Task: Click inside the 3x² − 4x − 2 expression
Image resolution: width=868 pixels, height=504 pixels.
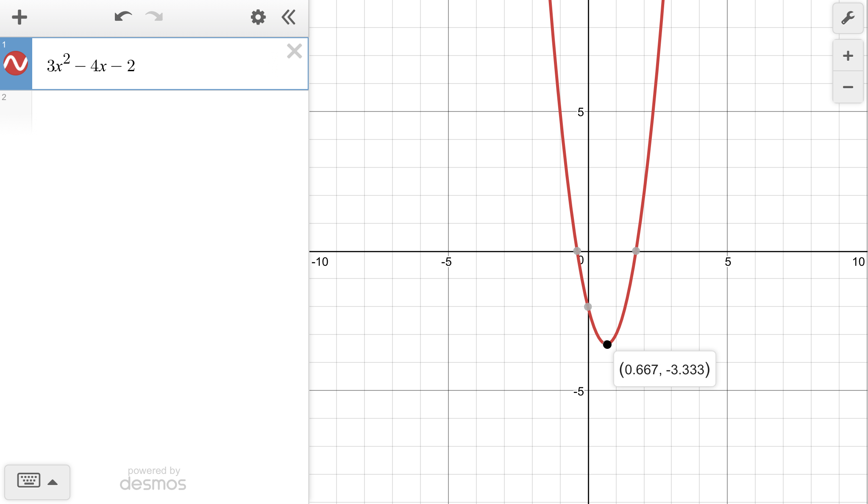Action: 170,66
